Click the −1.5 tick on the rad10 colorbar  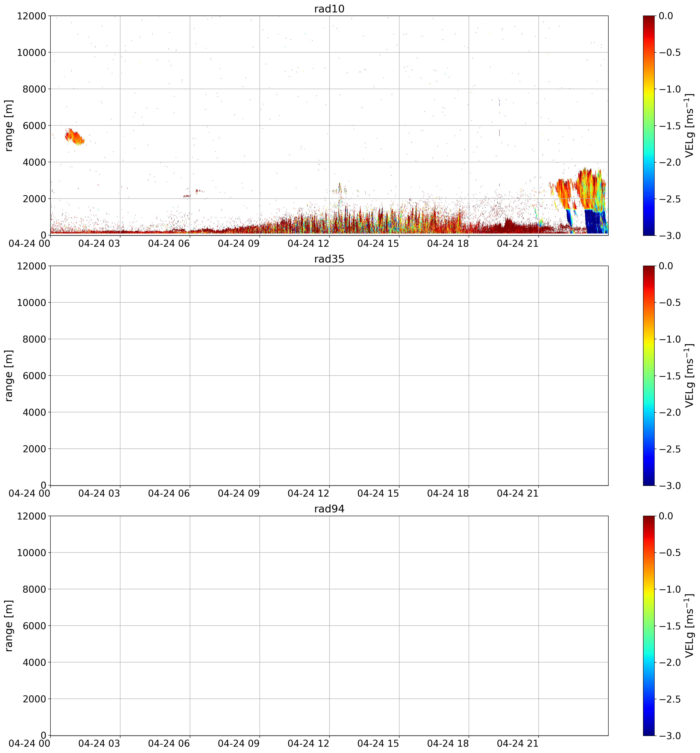tap(670, 126)
